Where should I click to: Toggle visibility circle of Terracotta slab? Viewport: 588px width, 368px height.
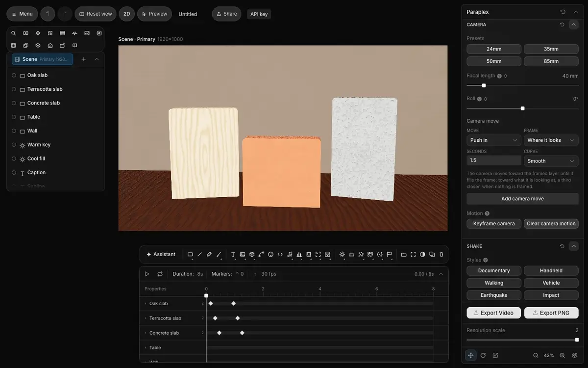[x=14, y=89]
